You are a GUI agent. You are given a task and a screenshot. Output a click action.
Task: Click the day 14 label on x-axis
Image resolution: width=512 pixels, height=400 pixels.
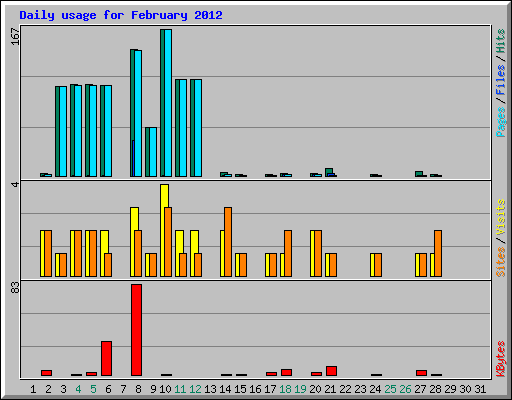225,389
